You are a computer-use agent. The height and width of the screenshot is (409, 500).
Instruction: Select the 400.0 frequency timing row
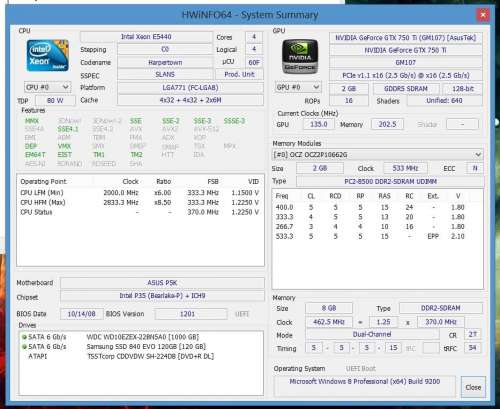(x=370, y=207)
